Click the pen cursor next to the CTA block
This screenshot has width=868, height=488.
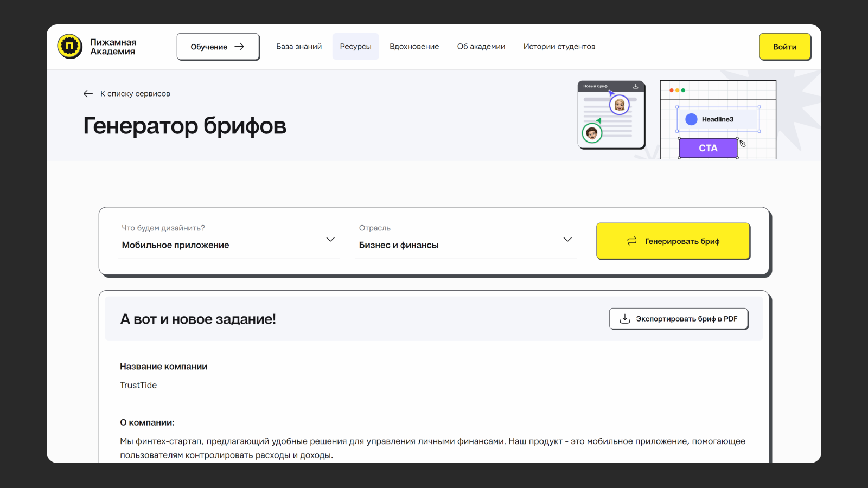point(742,144)
